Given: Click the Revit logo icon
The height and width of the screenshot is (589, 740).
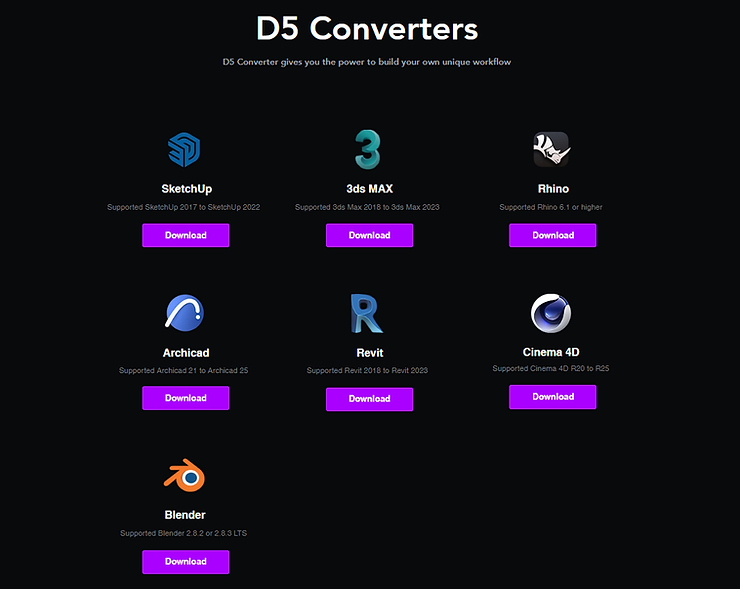Looking at the screenshot, I should coord(367,313).
